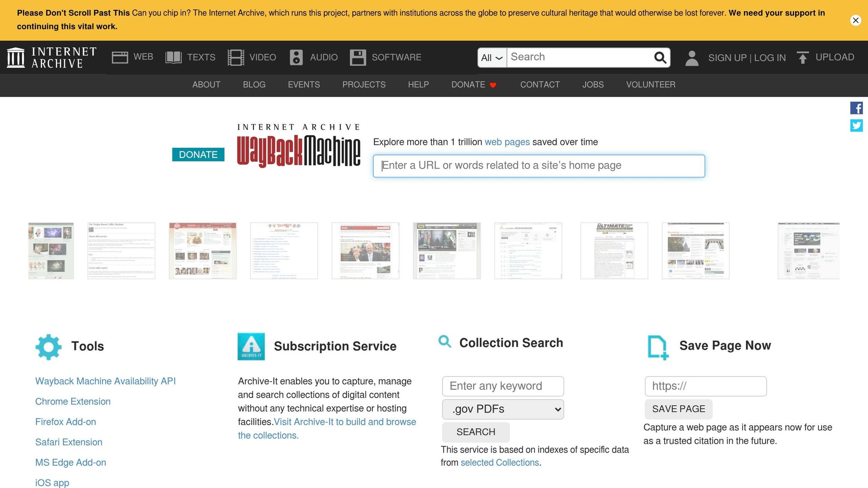Click the SIGN UP link

pos(727,58)
